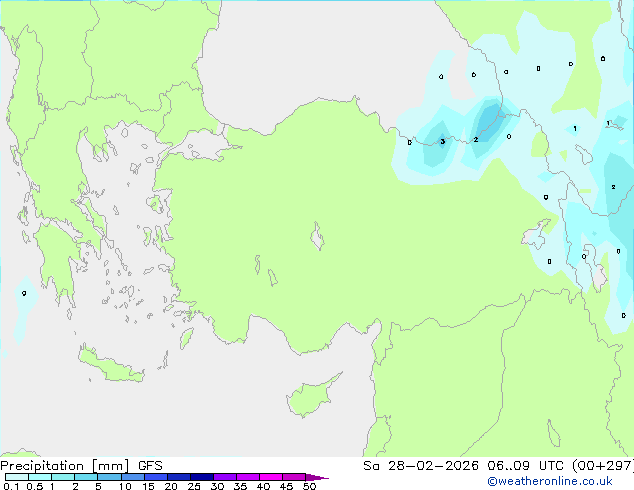Select the 5–10 mm legend color box
Image resolution: width=634 pixels, height=490 pixels.
109,477
